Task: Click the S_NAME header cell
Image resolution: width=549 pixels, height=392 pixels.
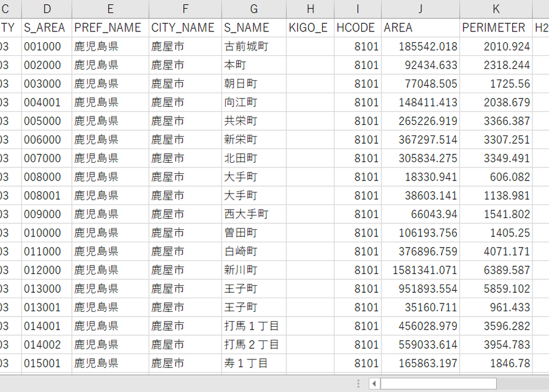Action: 254,28
